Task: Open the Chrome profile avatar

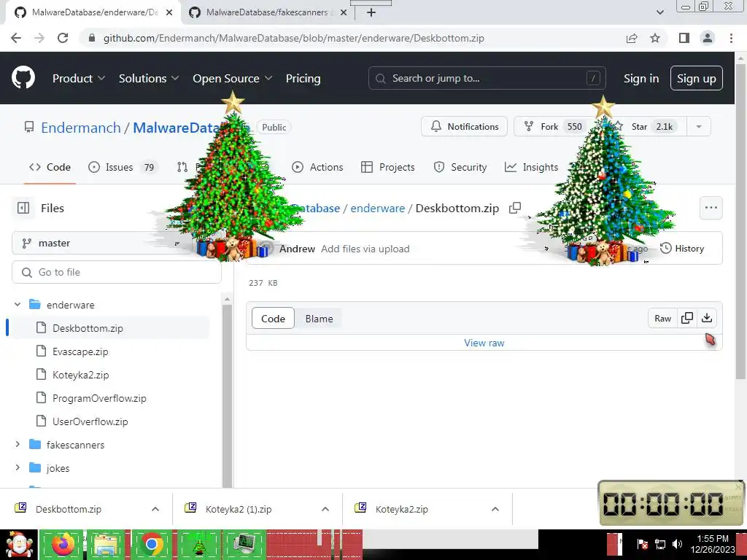Action: [x=708, y=38]
